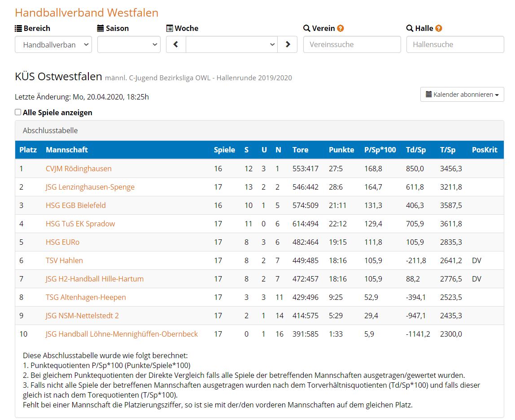The height and width of the screenshot is (420, 515).
Task: Open TSV Hahlen team link
Action: (64, 260)
